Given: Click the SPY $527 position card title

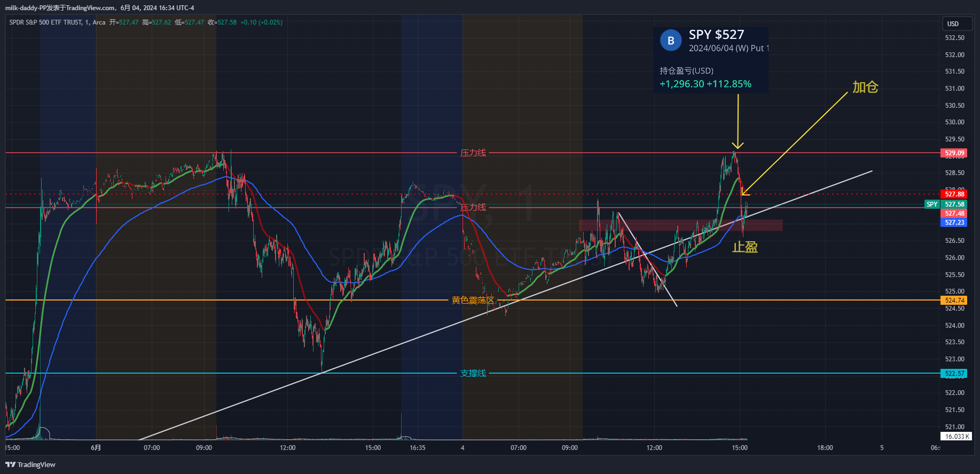Looking at the screenshot, I should tap(716, 35).
